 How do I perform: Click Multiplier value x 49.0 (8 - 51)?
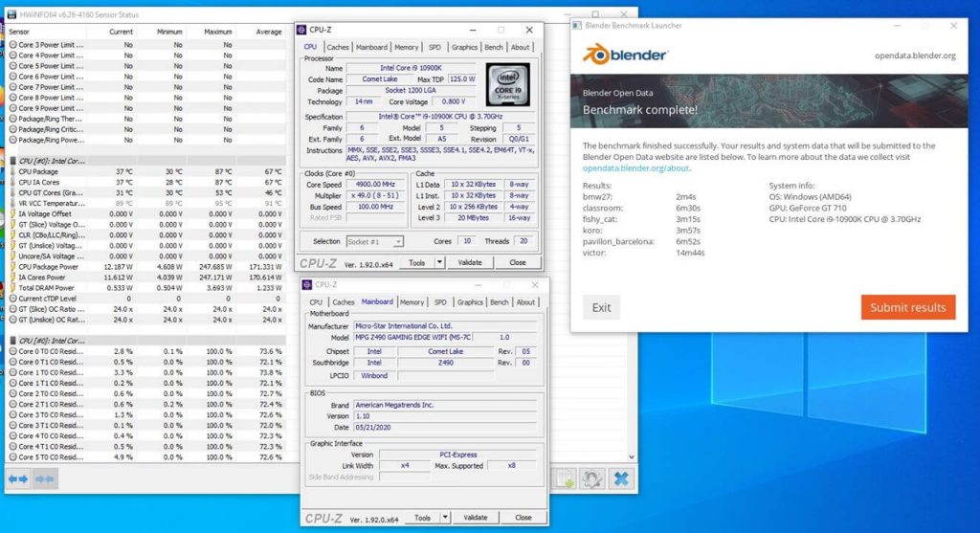[375, 195]
